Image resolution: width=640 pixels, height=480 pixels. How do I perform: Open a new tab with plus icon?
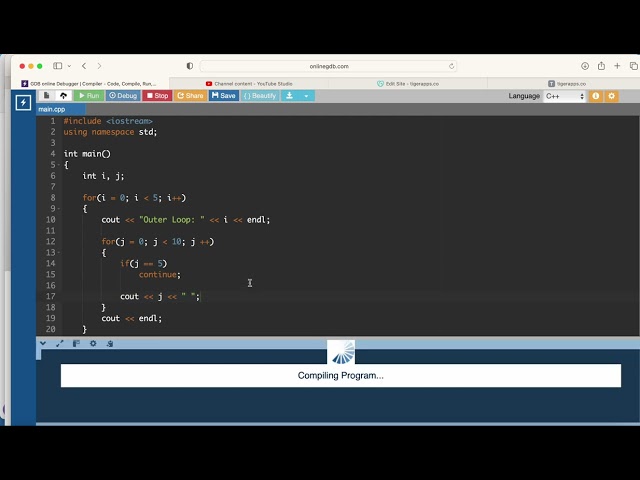coord(617,66)
